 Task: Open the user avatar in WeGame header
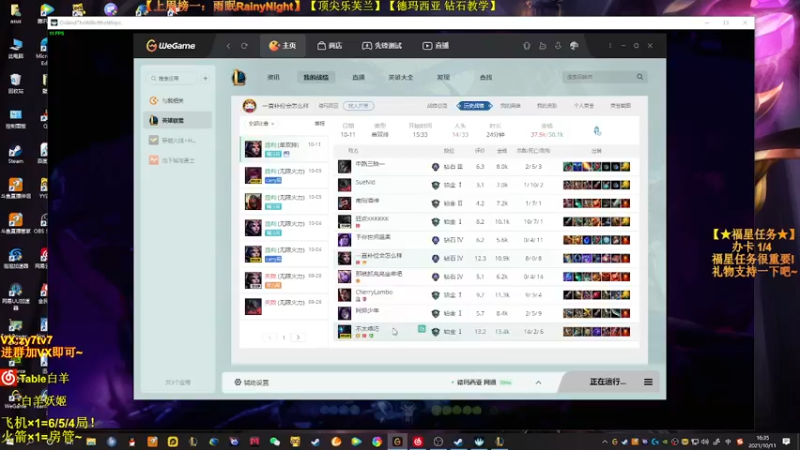click(574, 46)
